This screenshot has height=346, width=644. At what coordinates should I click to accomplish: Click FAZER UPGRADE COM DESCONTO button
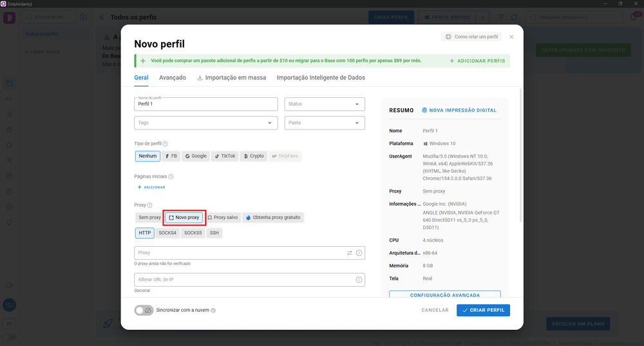(583, 50)
